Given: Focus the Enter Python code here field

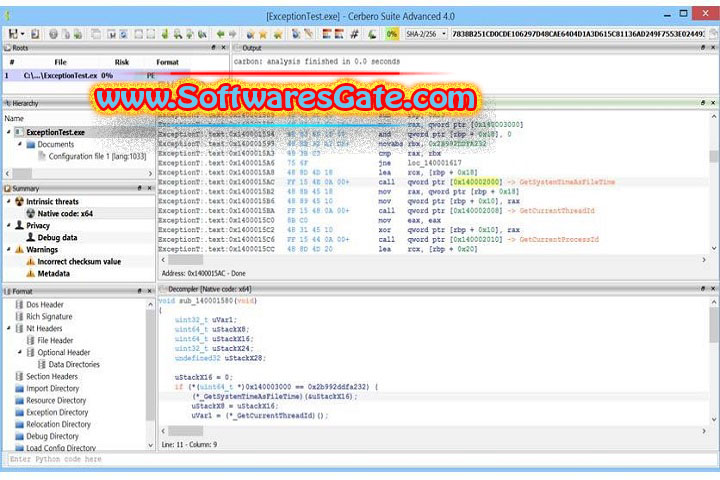Looking at the screenshot, I should click(361, 459).
